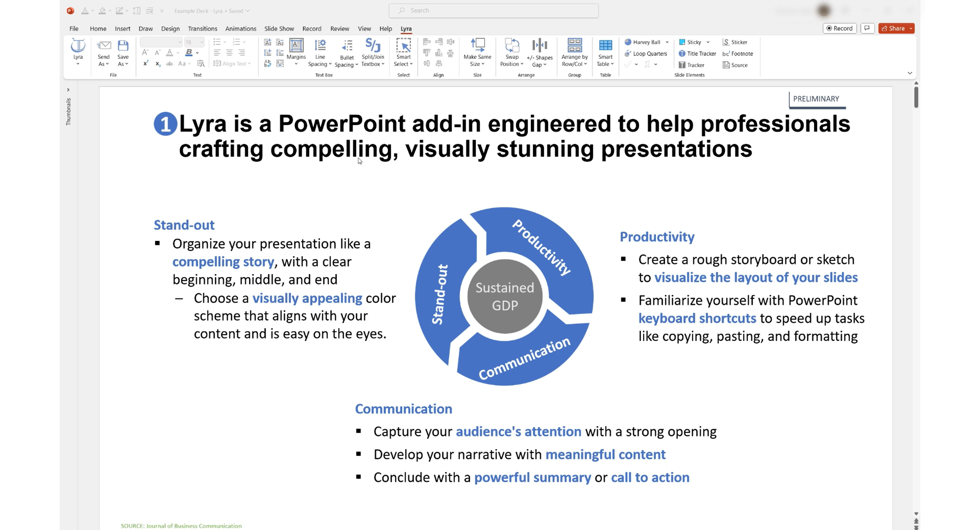
Task: Add a Sticker to the slide
Action: [x=735, y=42]
